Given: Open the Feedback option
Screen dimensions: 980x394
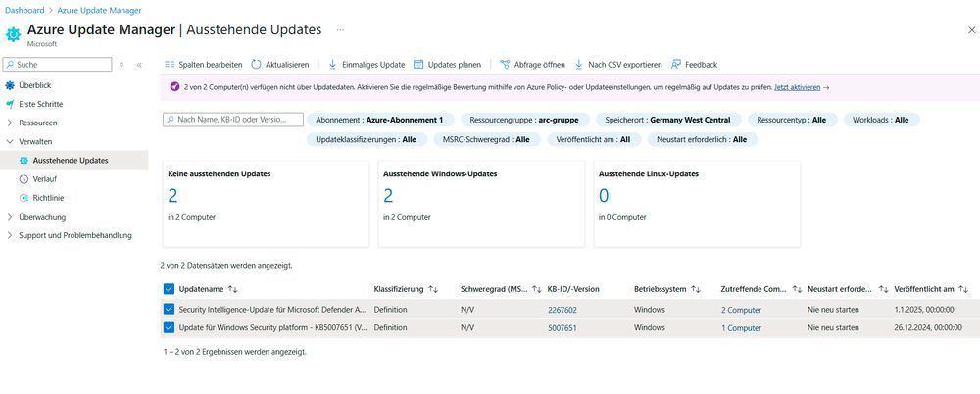Looking at the screenshot, I should coord(694,65).
